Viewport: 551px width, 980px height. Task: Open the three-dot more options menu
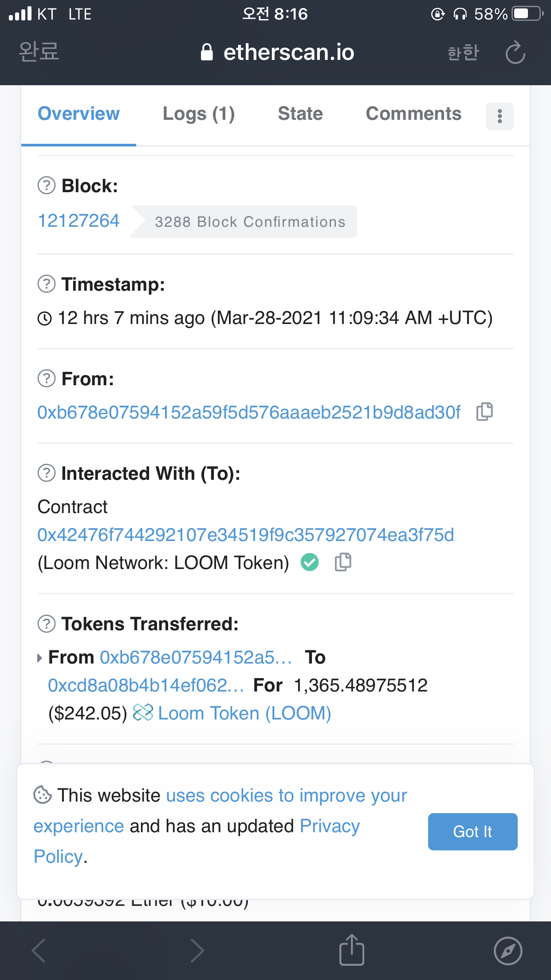pyautogui.click(x=500, y=116)
